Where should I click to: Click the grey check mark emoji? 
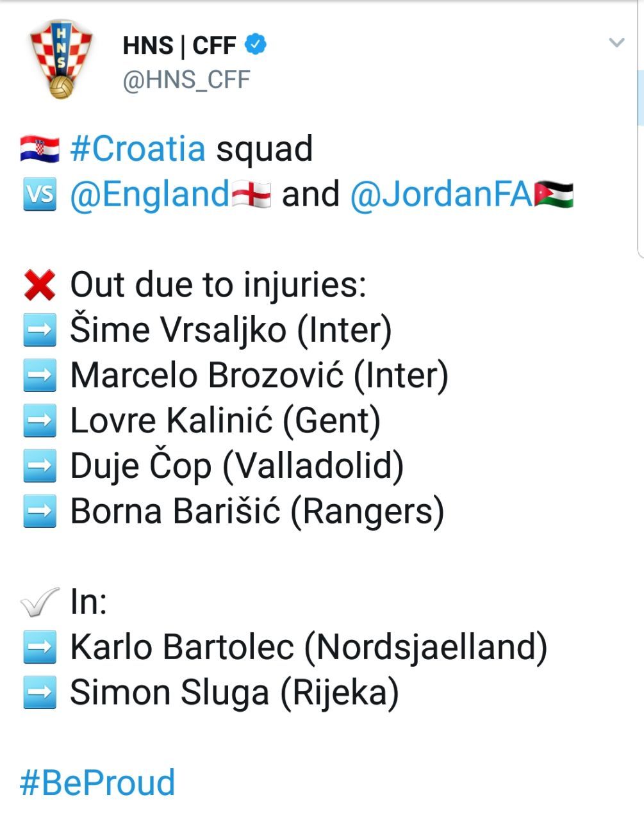tap(40, 602)
